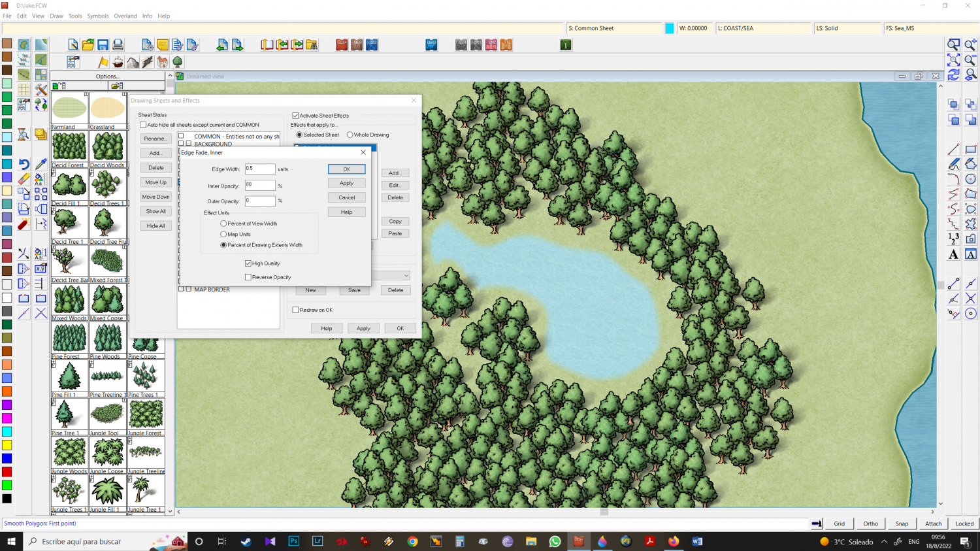Open the effects preset dropdown above Save

[x=406, y=276]
